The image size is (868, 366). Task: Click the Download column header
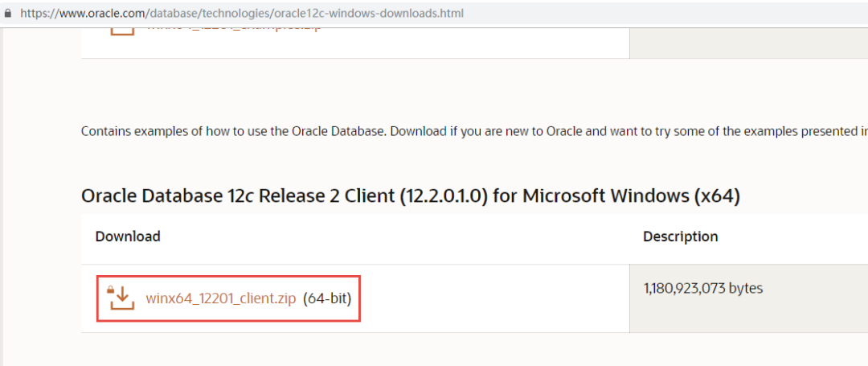point(128,236)
